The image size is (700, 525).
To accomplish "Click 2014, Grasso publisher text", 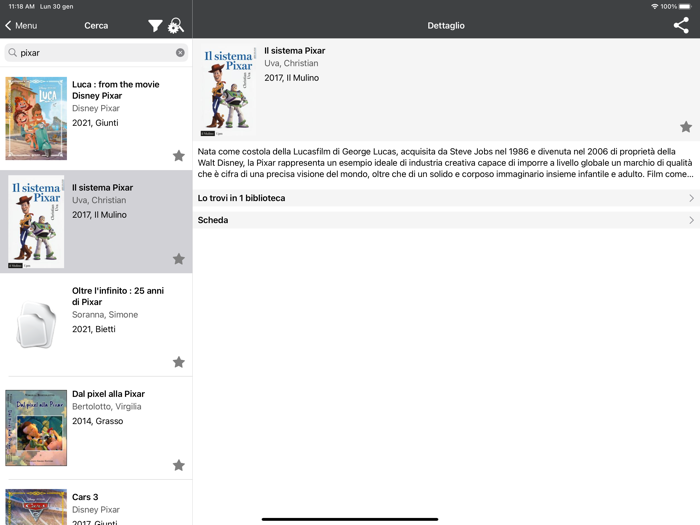I will [97, 421].
